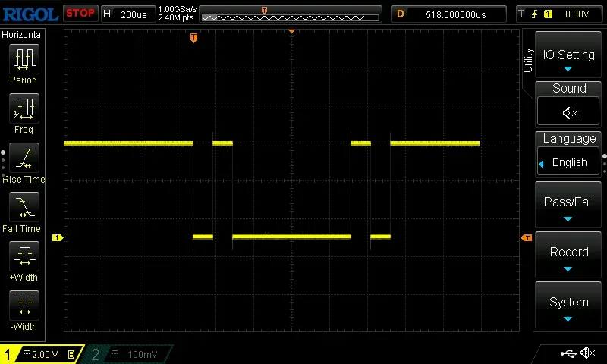Viewport: 607px width, 364px height.
Task: Select the 200us horizontal timebase value
Action: 134,14
